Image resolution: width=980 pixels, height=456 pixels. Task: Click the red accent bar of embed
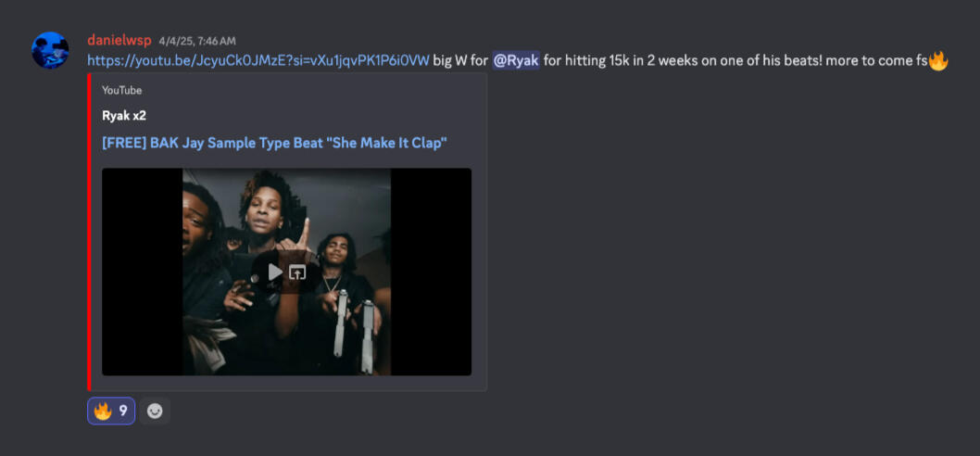click(89, 232)
